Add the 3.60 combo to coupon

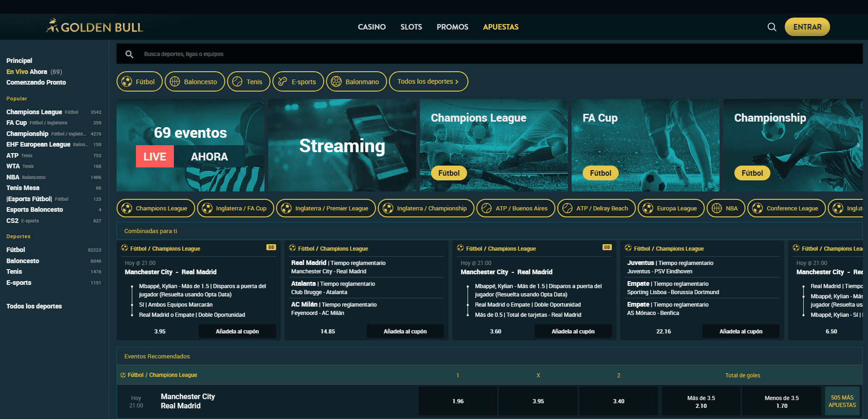tap(573, 331)
